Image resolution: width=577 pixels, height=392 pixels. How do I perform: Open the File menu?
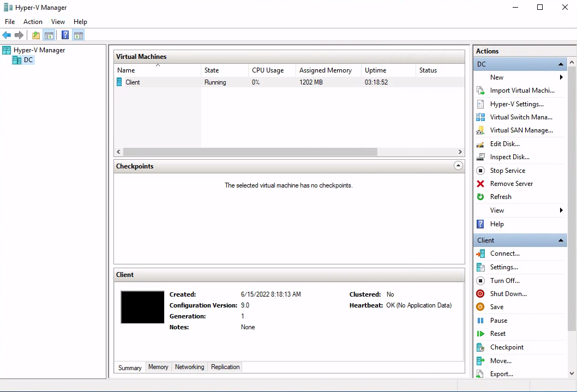click(10, 22)
